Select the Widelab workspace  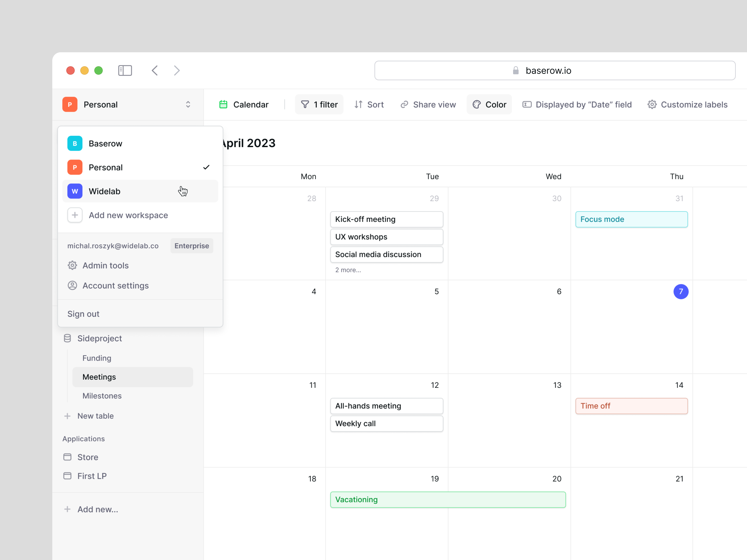tap(104, 191)
